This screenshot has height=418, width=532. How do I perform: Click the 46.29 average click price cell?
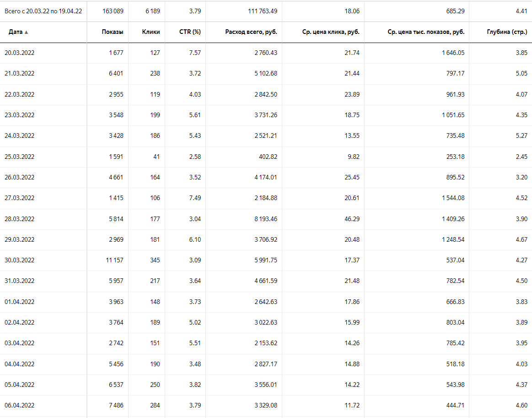[x=351, y=219]
